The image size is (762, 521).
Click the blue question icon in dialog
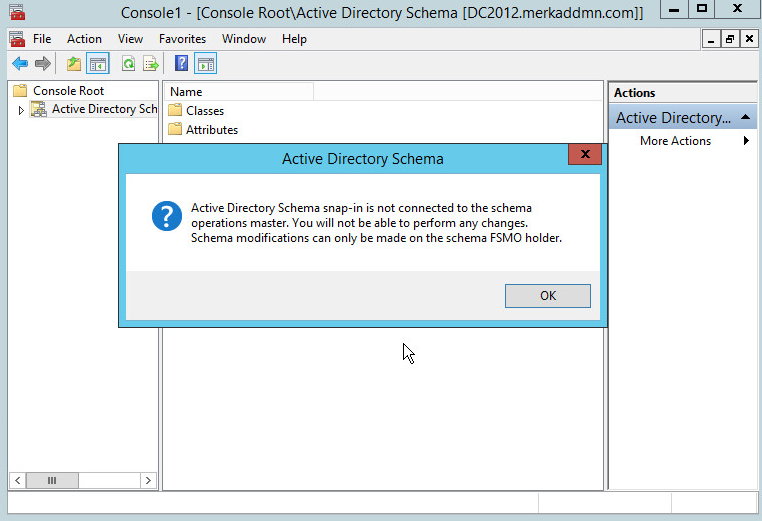(167, 216)
